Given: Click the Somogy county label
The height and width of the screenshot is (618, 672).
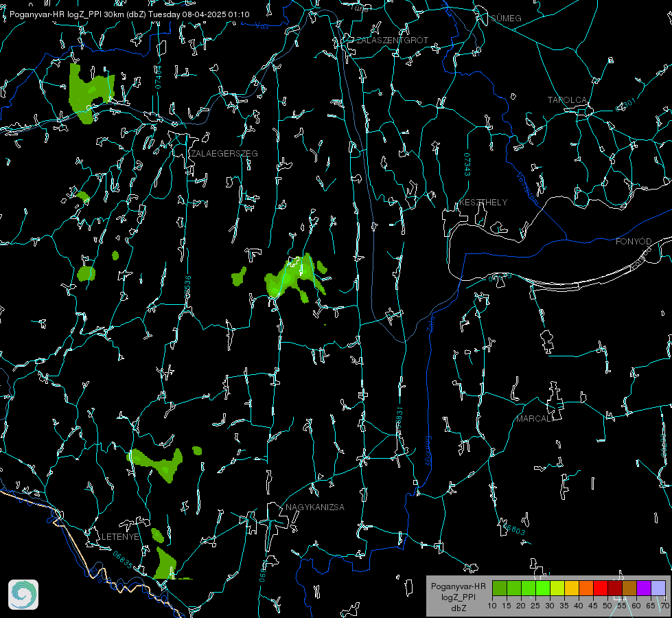Looking at the screenshot, I should 428,452.
